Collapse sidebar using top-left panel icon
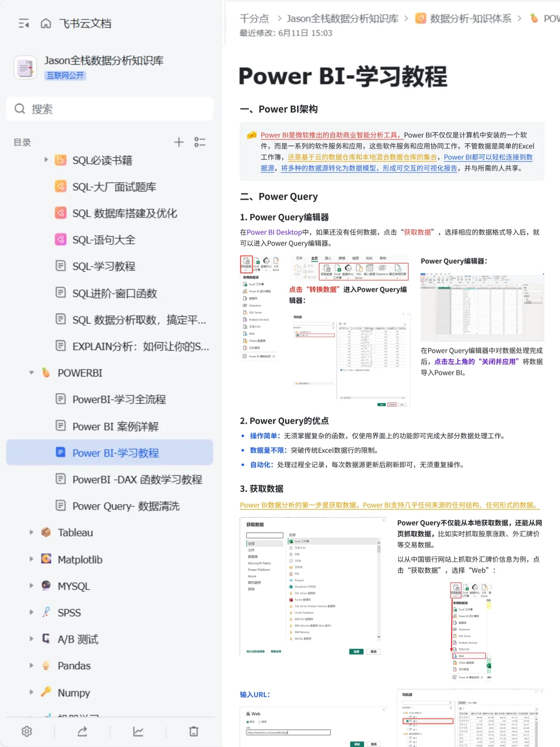The image size is (560, 747). [x=23, y=23]
